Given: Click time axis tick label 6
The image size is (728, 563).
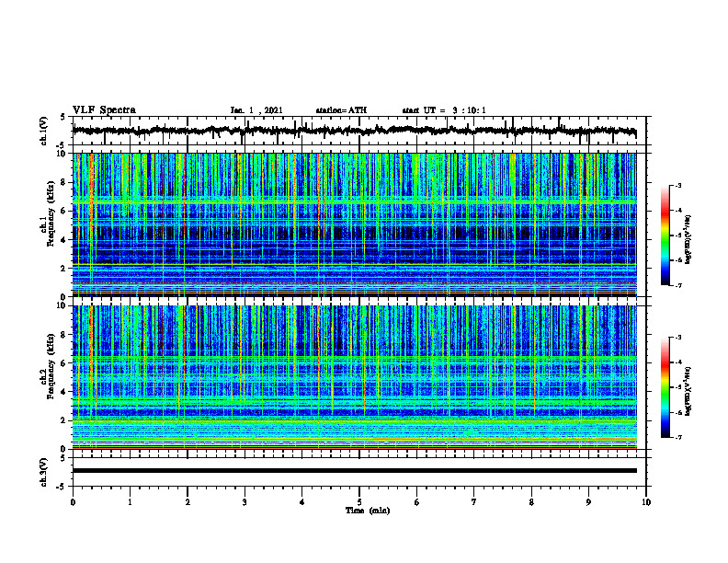Looking at the screenshot, I should pyautogui.click(x=417, y=502).
